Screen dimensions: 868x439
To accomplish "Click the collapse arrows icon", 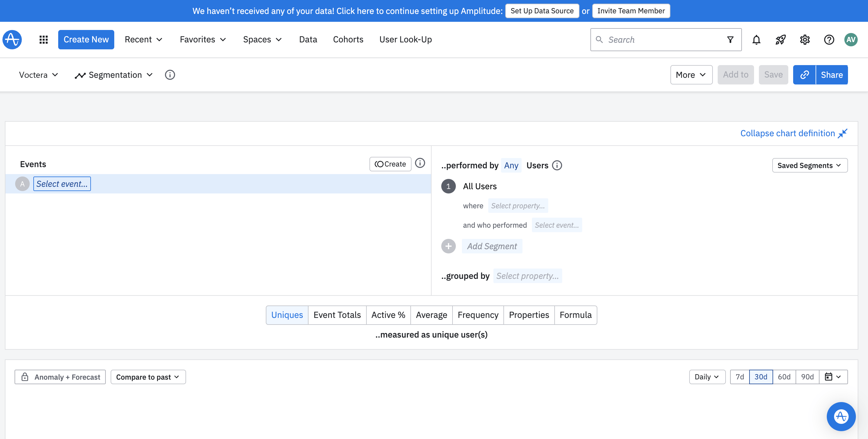I will click(x=843, y=133).
